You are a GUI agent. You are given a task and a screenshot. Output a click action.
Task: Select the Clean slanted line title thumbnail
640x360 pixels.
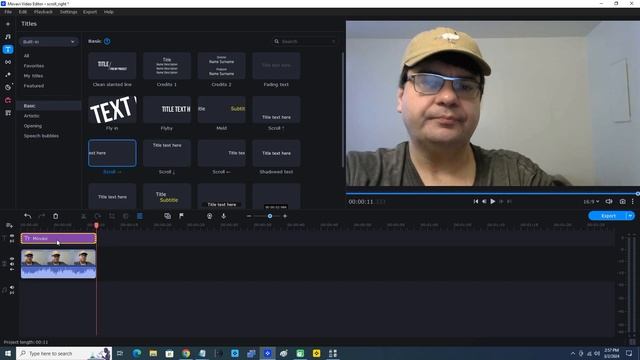(x=112, y=66)
